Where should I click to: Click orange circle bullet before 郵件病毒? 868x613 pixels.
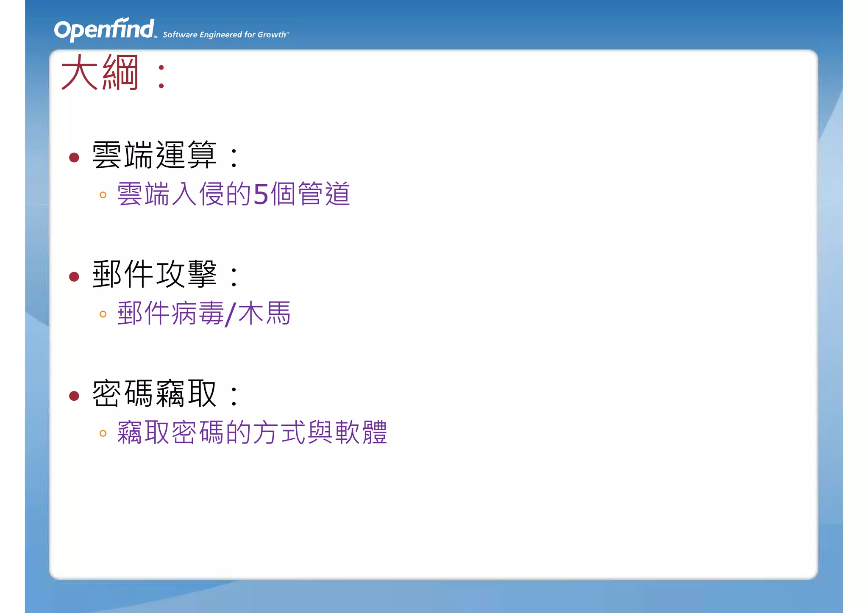[103, 314]
